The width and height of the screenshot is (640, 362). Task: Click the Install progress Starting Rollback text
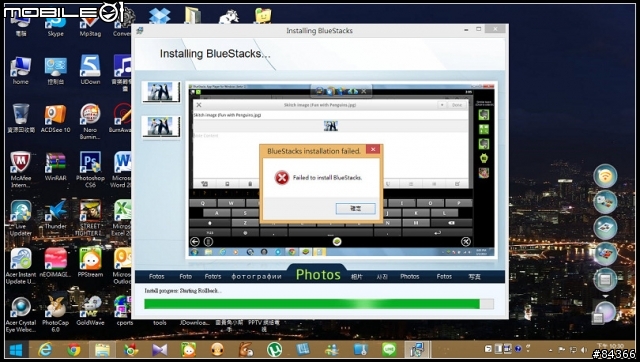pos(183,291)
